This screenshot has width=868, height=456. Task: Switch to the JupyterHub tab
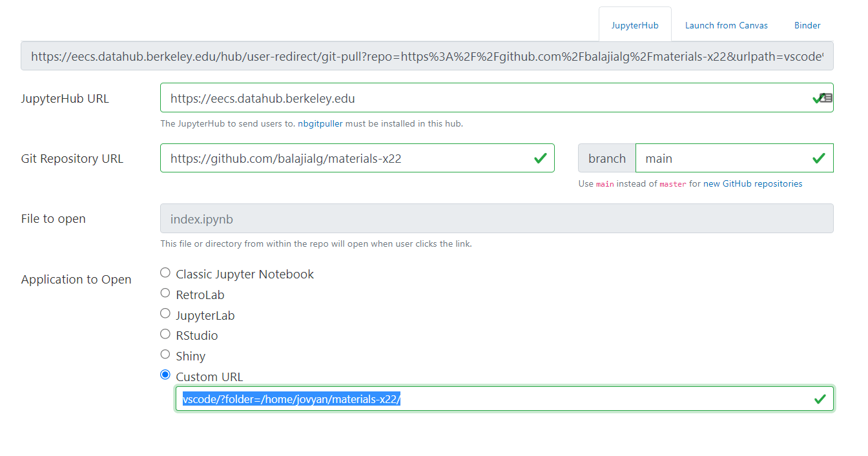tap(635, 25)
